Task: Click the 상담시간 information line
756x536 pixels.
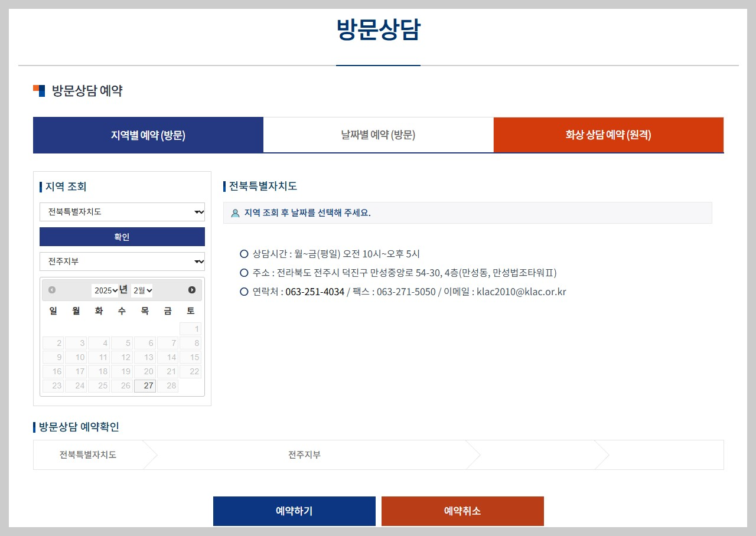Action: 336,254
